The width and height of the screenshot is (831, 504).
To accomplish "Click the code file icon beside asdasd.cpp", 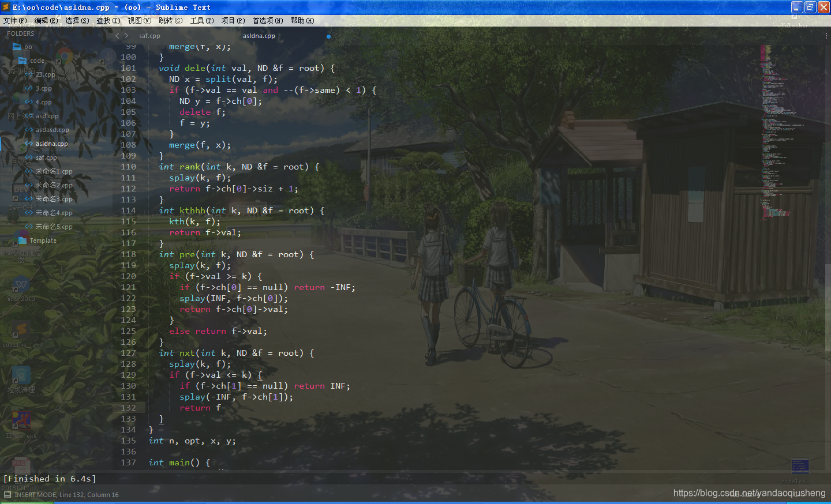I will (x=28, y=130).
